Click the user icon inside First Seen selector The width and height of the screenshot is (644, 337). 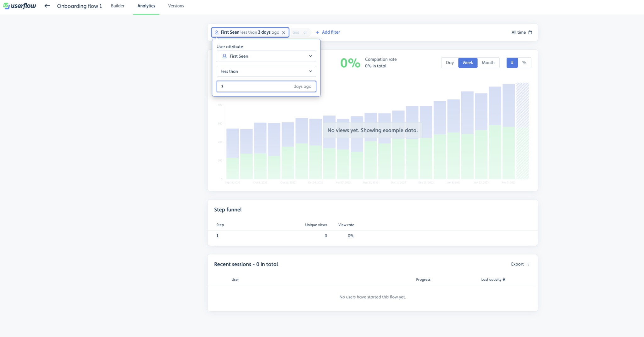point(224,56)
